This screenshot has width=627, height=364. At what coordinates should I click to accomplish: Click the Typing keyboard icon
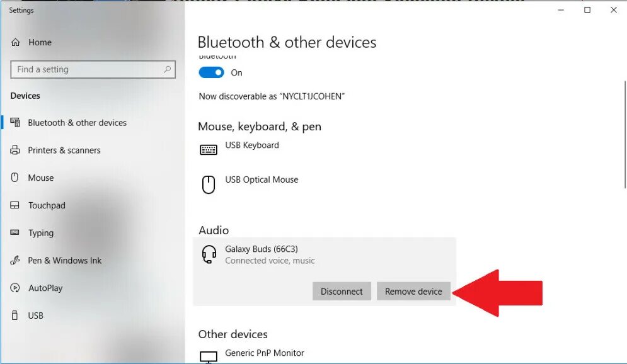(15, 233)
